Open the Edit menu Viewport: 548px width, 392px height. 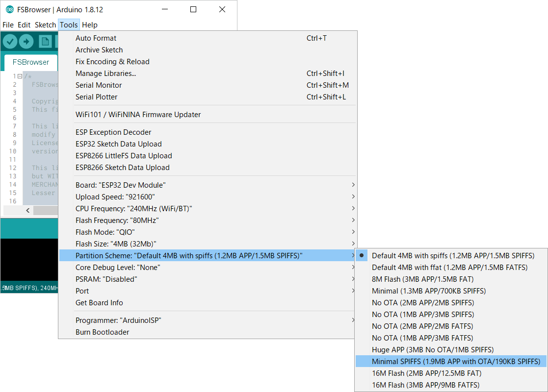(24, 25)
